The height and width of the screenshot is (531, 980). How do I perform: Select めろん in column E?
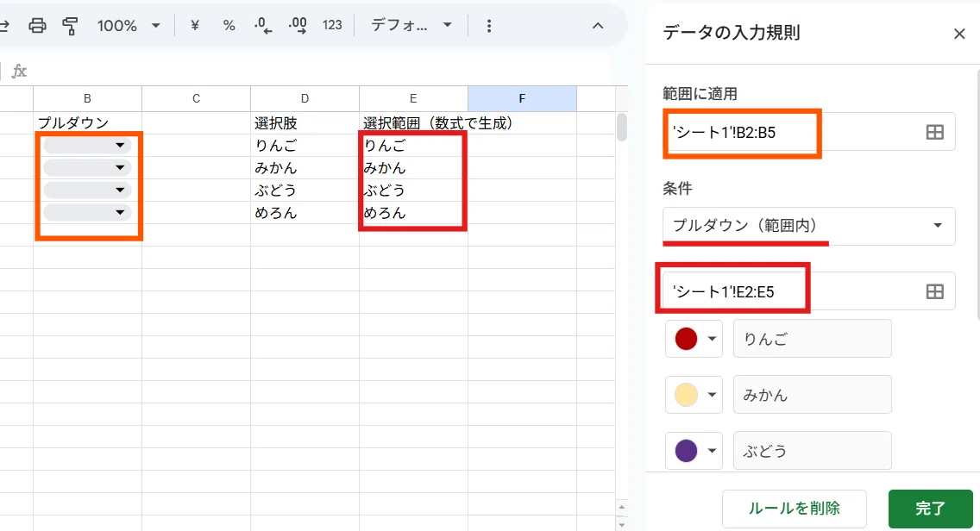(x=413, y=213)
